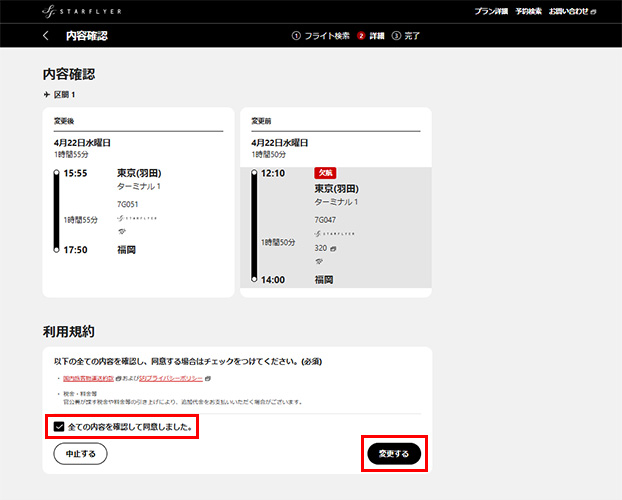
Task: Select step 1 フライト検索 in progress bar
Action: click(321, 36)
